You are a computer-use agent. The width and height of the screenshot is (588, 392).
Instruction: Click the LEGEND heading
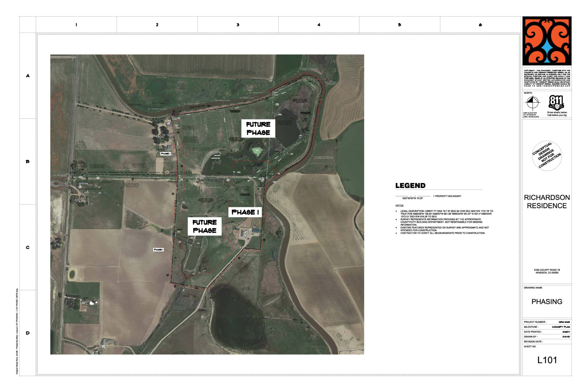tap(410, 186)
